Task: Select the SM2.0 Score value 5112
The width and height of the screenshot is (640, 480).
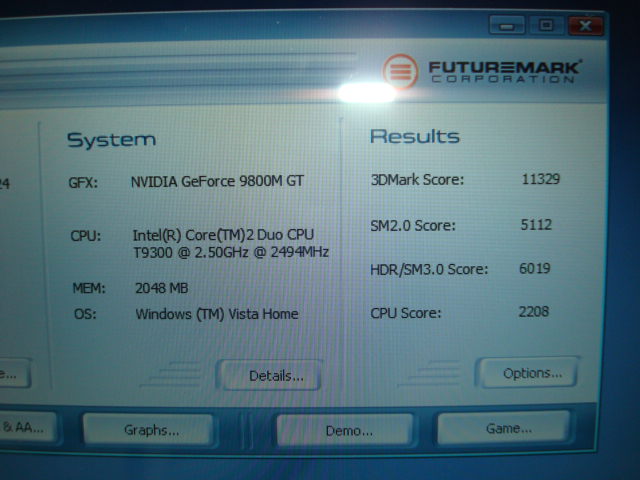Action: [536, 224]
